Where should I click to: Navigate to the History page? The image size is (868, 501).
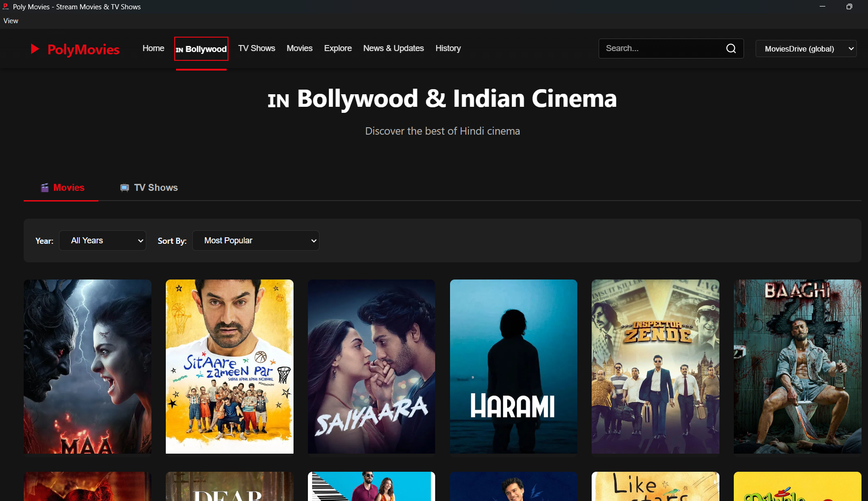pyautogui.click(x=448, y=48)
